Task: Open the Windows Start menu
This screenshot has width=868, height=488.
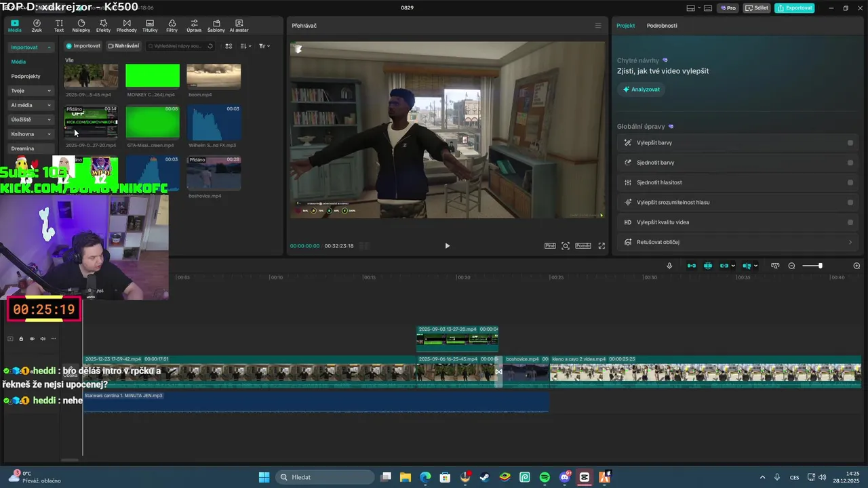Action: tap(264, 477)
